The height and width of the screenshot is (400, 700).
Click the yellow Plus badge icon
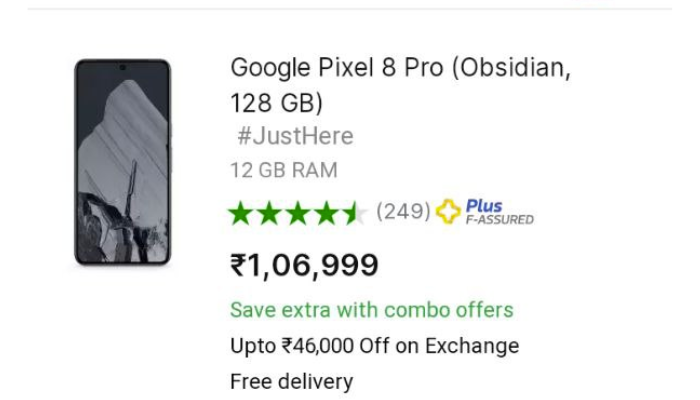(448, 211)
